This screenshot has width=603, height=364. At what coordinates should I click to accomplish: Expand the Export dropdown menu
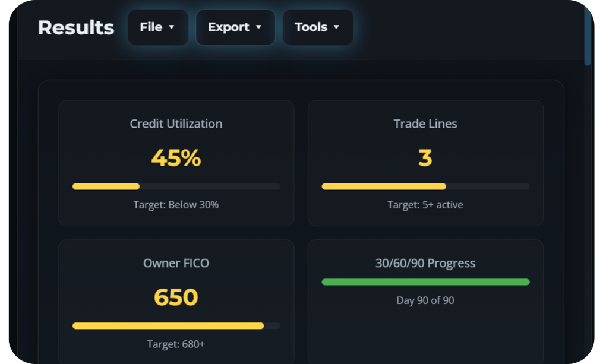[235, 27]
